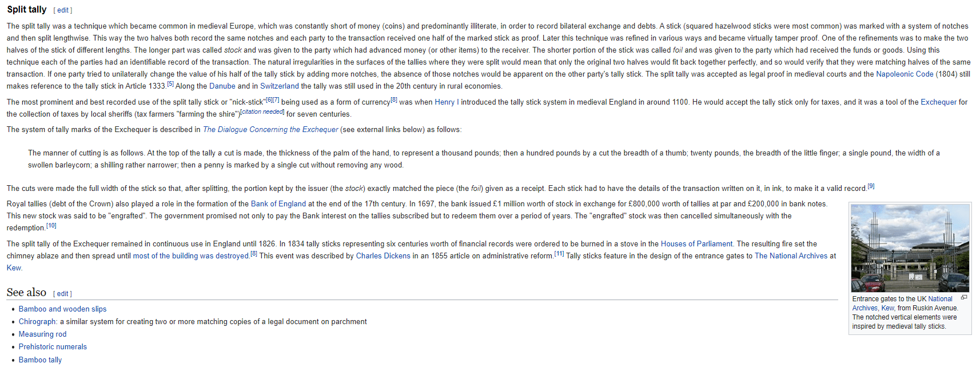The width and height of the screenshot is (980, 371).
Task: Jump to footnote reference 9
Action: tap(871, 186)
